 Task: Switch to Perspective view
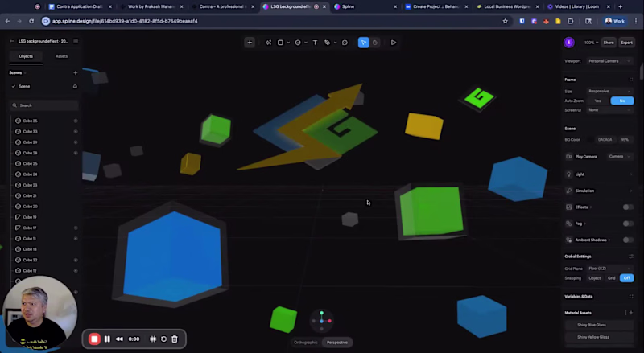337,343
